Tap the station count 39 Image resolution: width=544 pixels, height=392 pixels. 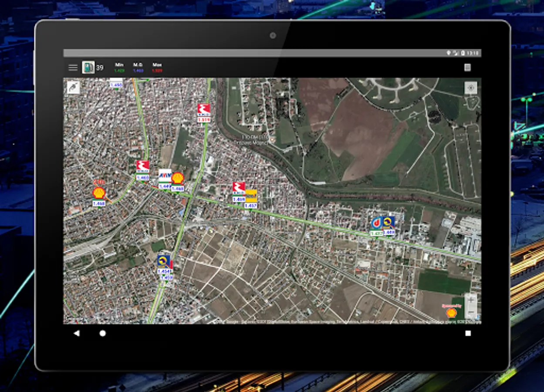coord(100,68)
